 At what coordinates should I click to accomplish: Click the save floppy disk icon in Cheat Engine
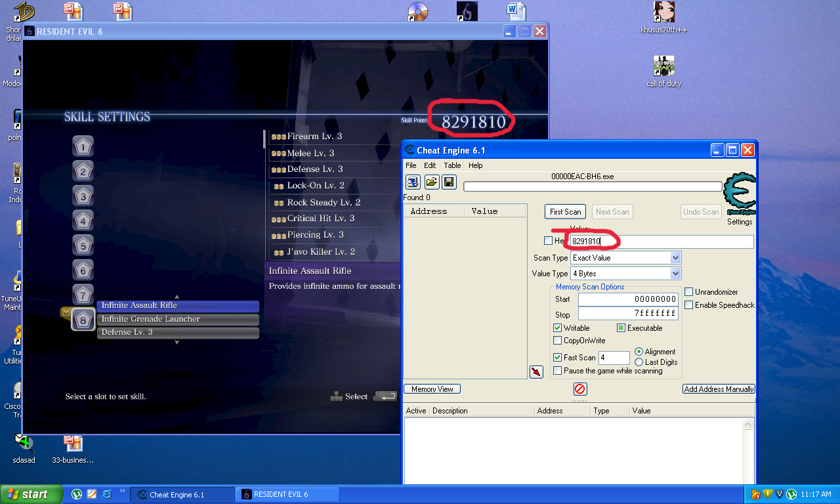(449, 182)
